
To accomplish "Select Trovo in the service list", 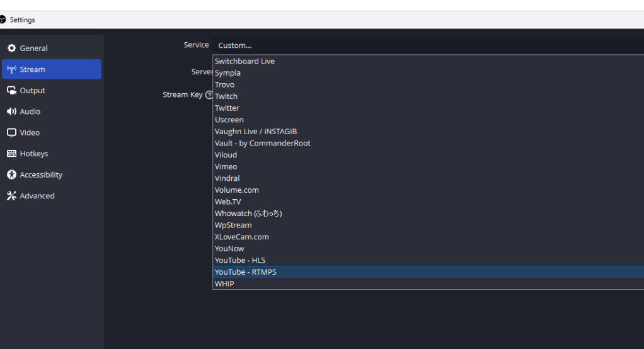I will coord(428,84).
